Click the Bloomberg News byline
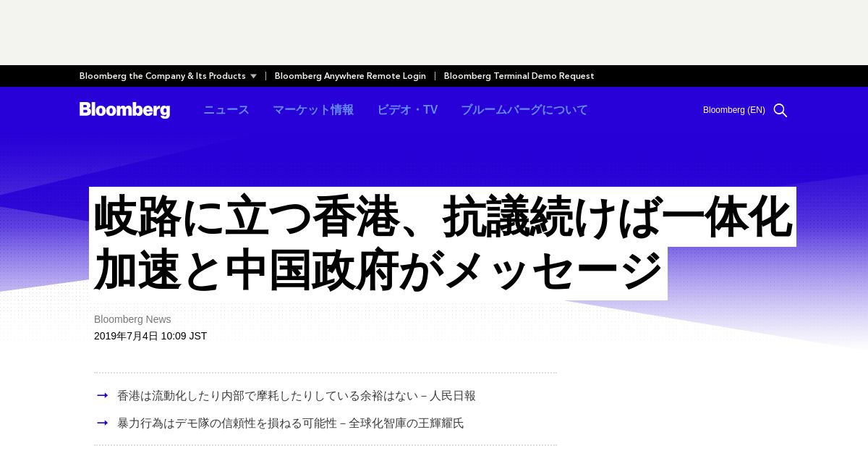Screen dimensions: 868x456 point(132,319)
